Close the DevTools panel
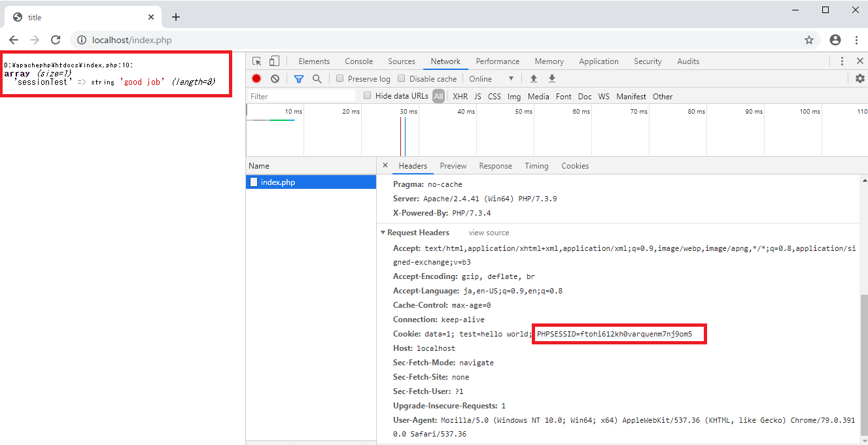This screenshot has width=868, height=445. [860, 61]
